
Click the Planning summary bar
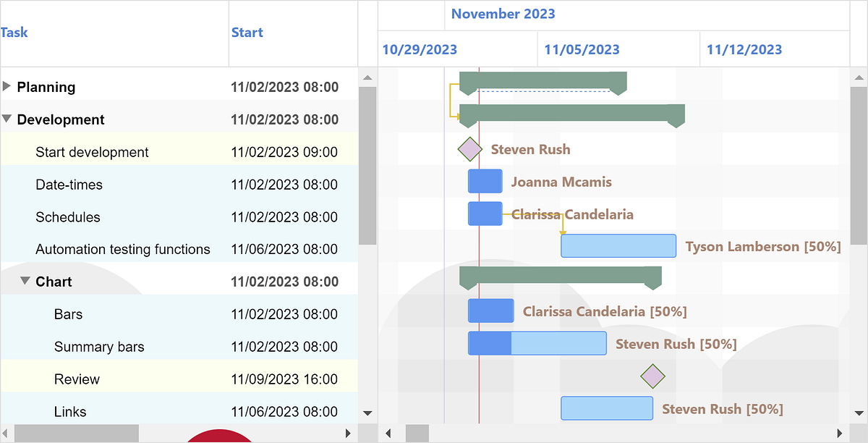[x=542, y=80]
